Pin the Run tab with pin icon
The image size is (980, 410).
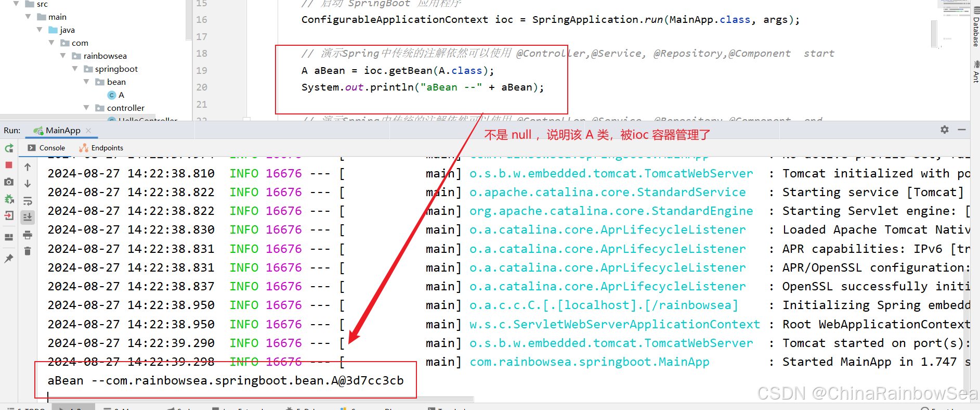[9, 258]
